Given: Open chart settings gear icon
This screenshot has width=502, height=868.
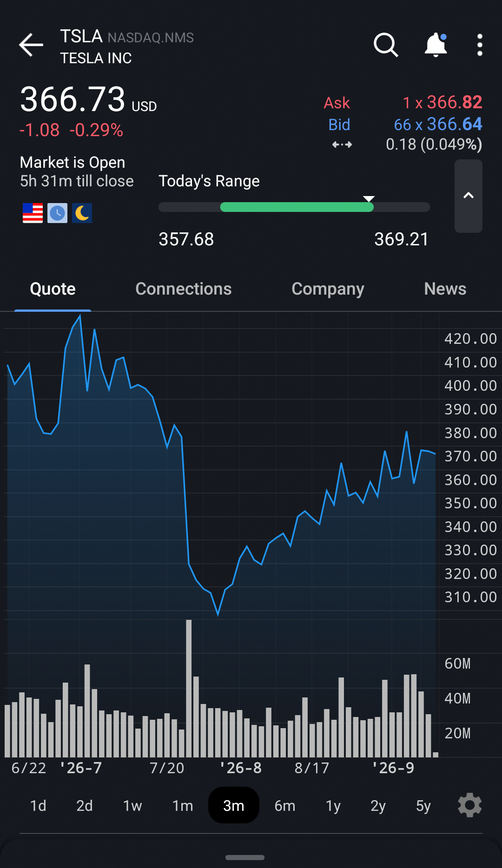Looking at the screenshot, I should pos(470,805).
